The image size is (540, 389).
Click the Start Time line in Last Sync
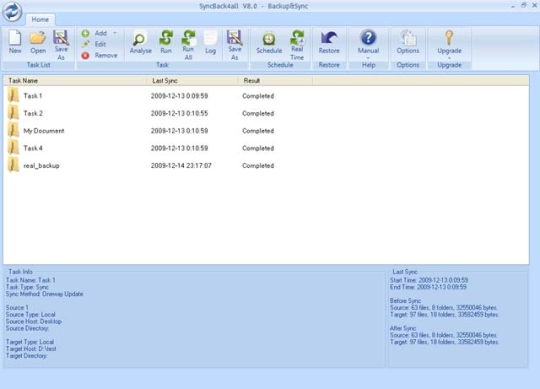429,280
